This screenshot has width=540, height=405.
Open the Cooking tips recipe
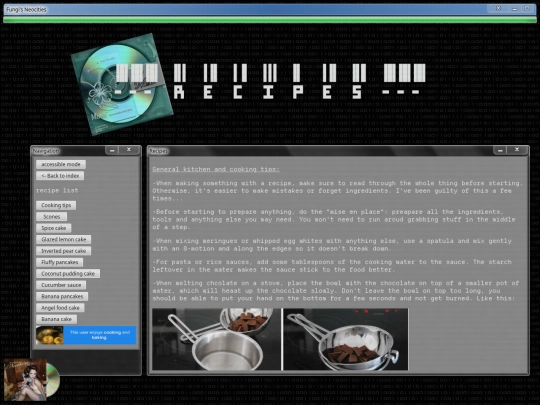tap(56, 205)
